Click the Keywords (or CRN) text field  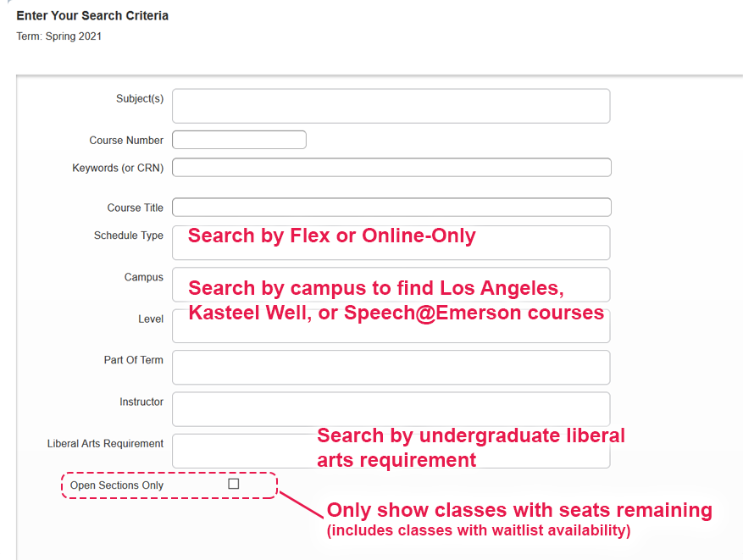391,168
